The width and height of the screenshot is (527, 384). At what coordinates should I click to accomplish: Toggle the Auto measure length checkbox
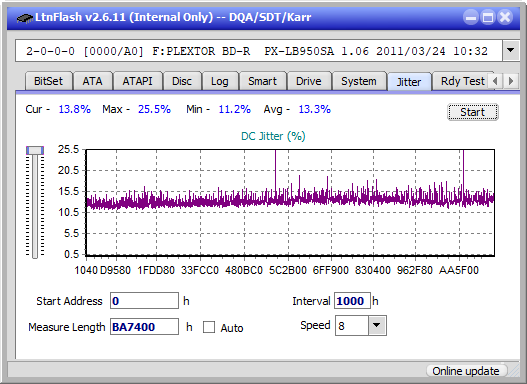209,327
